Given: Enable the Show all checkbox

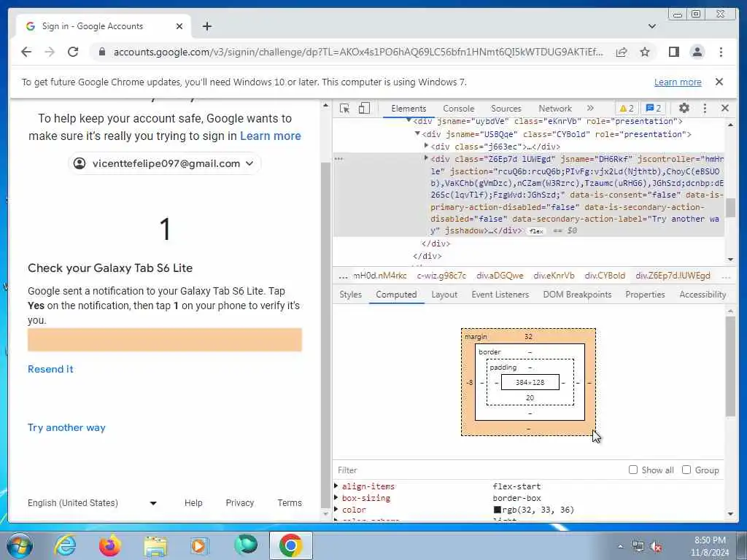Looking at the screenshot, I should pos(632,470).
